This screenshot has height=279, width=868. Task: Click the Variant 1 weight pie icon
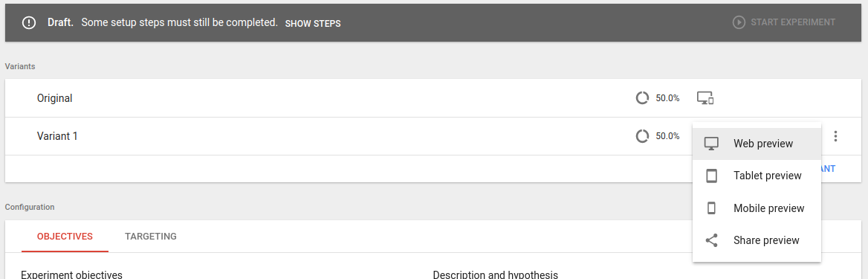point(642,136)
